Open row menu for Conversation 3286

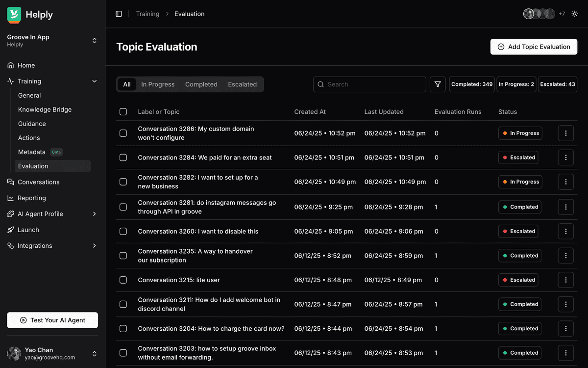(x=566, y=133)
